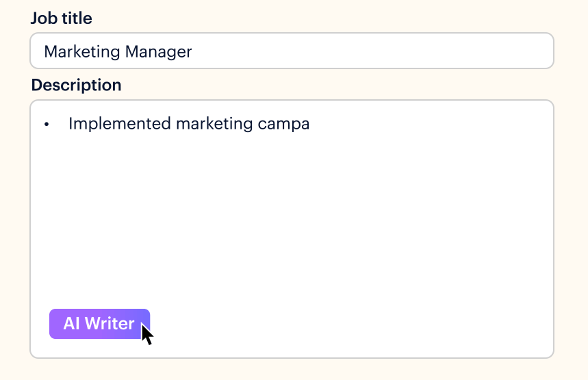Click the AI Writer button
This screenshot has height=380, width=588.
pyautogui.click(x=99, y=324)
